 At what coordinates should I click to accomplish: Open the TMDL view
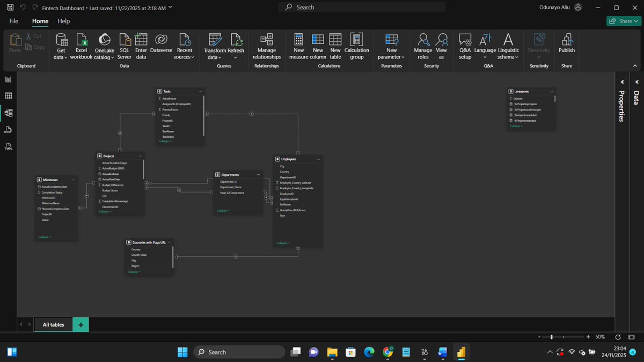click(x=8, y=146)
